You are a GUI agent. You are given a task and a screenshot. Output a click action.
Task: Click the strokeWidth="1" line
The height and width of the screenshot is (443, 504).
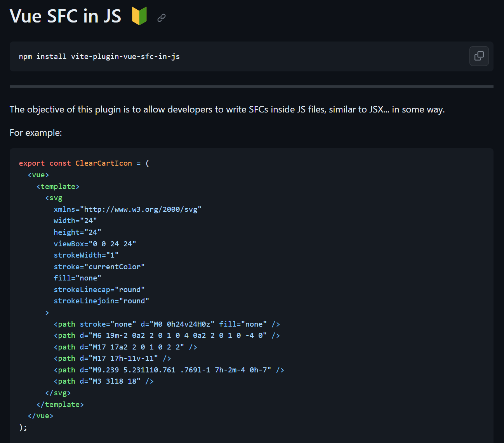[86, 255]
